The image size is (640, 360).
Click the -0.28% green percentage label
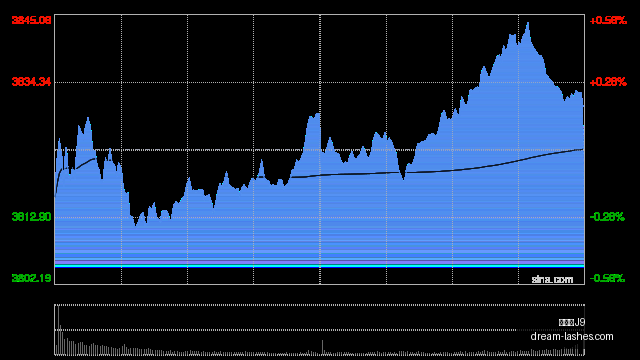pos(607,217)
